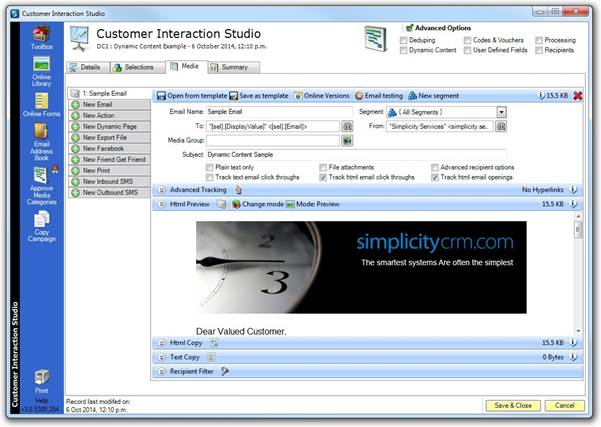Toggle the User Defined Fields checkbox
The width and height of the screenshot is (601, 427).
(467, 50)
